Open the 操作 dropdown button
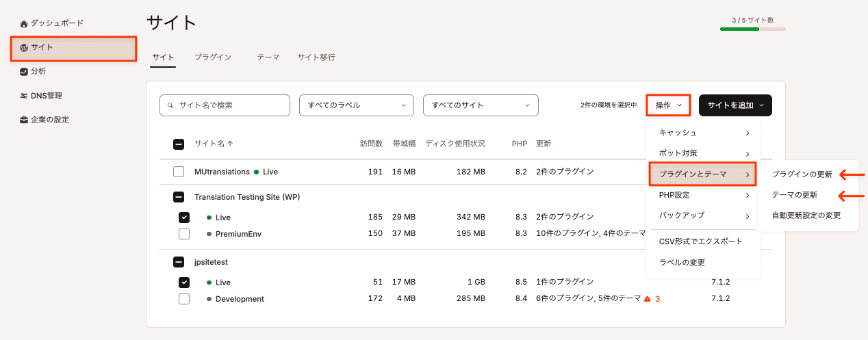The width and height of the screenshot is (868, 340). (x=669, y=105)
